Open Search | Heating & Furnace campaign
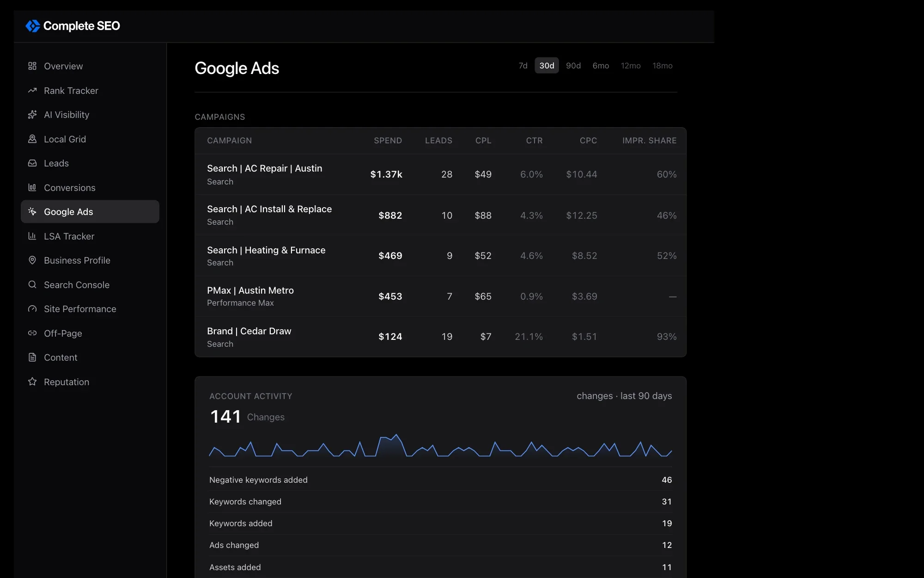Viewport: 924px width, 578px height. (440, 256)
